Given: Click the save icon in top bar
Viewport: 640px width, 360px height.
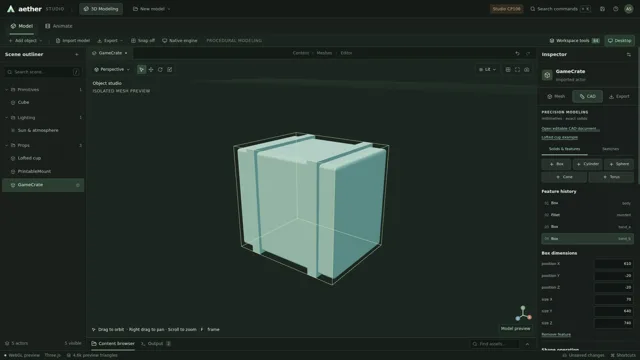Looking at the screenshot, I should click(x=602, y=9).
